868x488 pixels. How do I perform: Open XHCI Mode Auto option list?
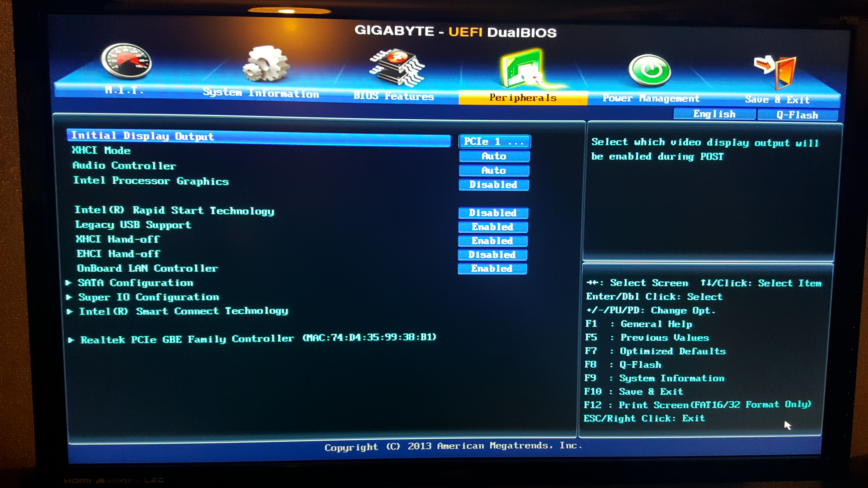click(x=494, y=156)
